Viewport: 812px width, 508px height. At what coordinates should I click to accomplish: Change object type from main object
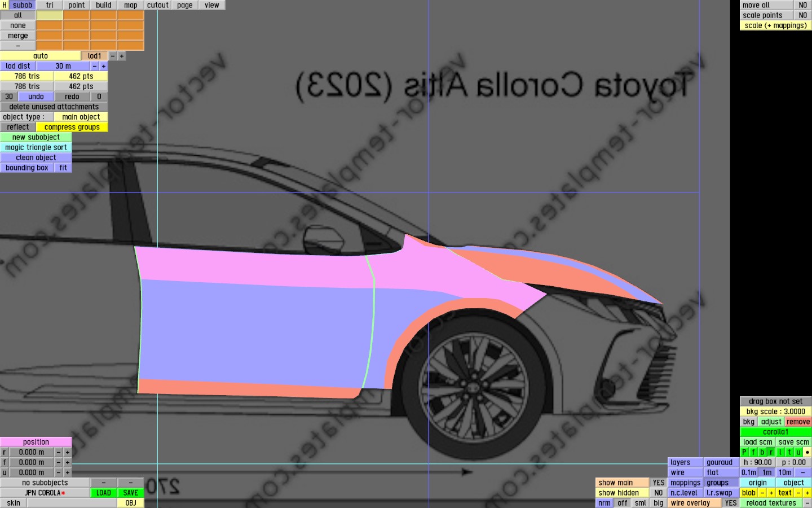click(81, 117)
